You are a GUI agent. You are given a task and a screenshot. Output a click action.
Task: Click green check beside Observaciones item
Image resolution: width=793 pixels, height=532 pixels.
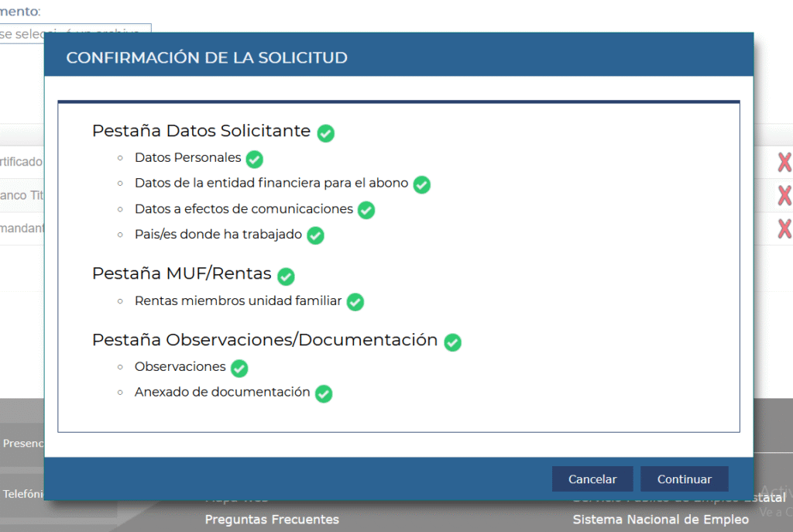point(239,369)
